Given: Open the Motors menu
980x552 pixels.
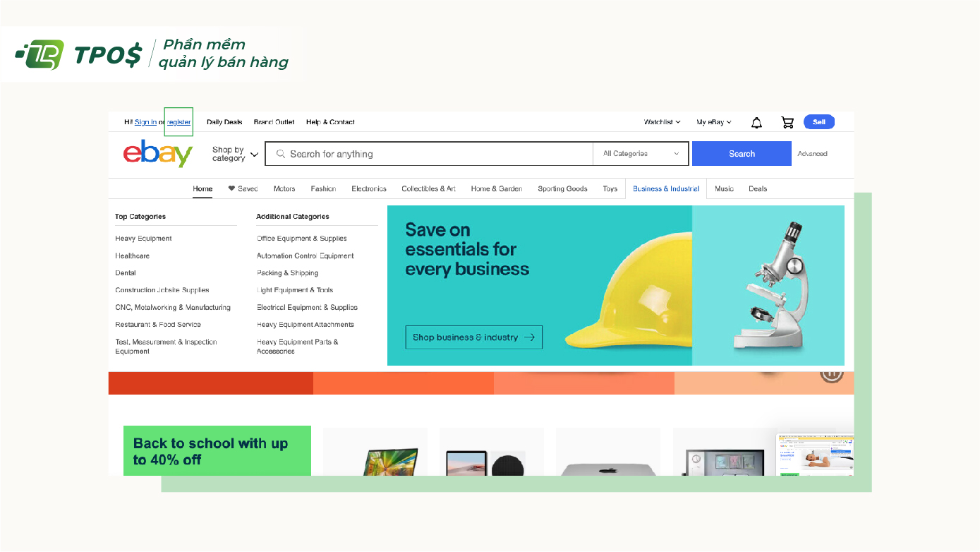Looking at the screenshot, I should click(x=284, y=188).
